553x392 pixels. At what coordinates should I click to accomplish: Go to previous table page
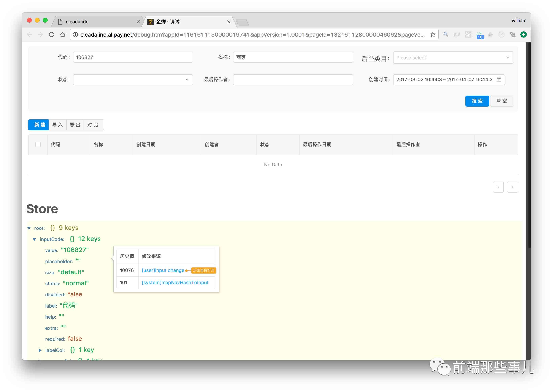(x=498, y=187)
